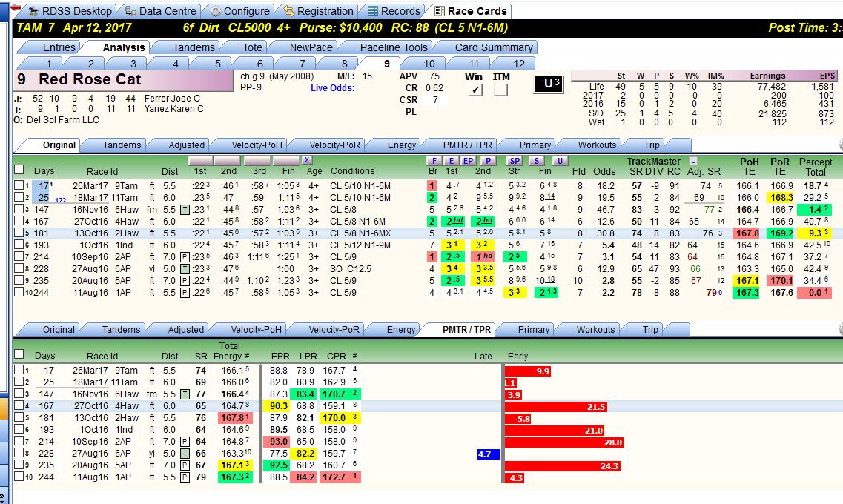Check the upper table's 26Mar17 9Tam row checkbox

tap(19, 185)
